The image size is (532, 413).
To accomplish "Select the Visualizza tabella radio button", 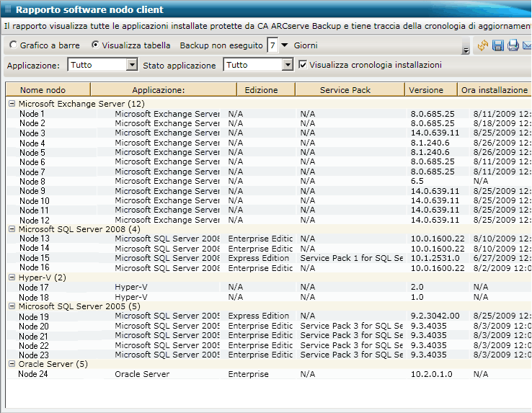I will (95, 45).
